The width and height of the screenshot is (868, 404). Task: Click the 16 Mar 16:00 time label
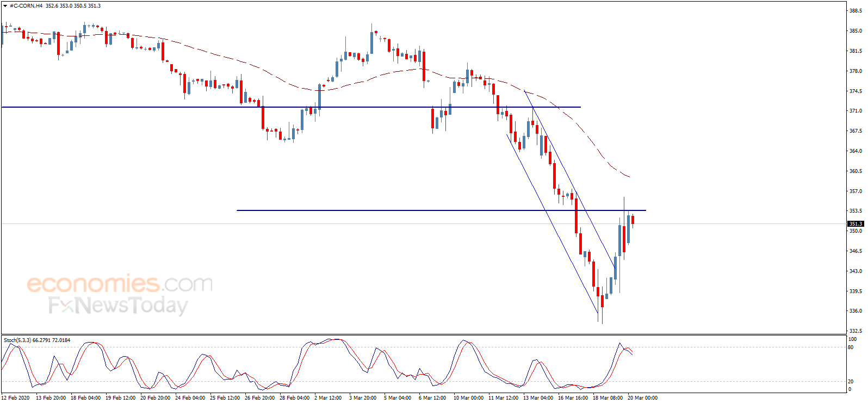[x=573, y=398]
